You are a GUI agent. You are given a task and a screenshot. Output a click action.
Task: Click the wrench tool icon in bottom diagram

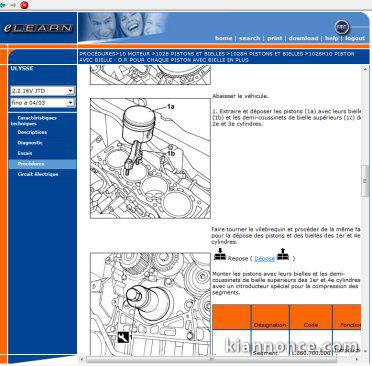pos(123,337)
